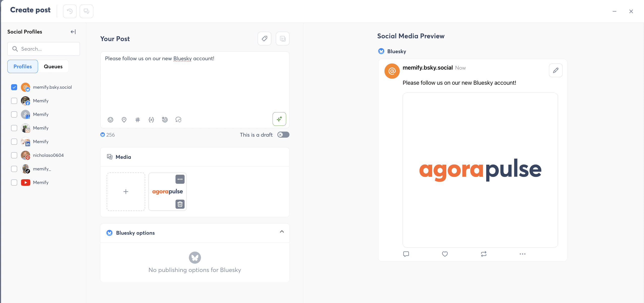
Task: Check the memify_ TikTok checkbox
Action: [x=14, y=169]
